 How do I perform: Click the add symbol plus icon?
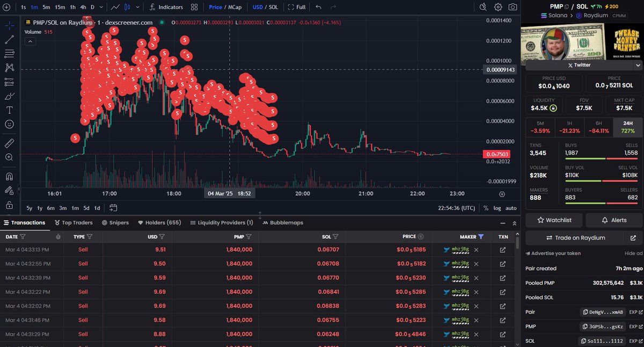click(x=6, y=7)
